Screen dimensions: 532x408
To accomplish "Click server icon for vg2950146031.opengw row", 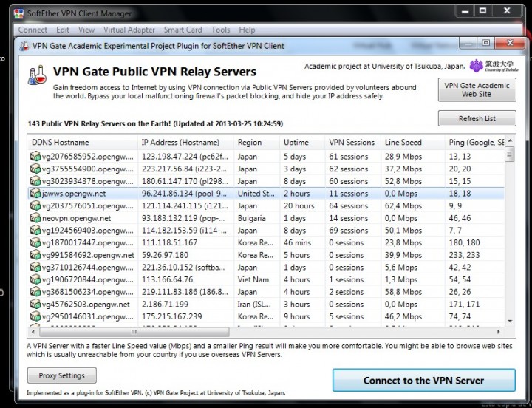I will 35,316.
